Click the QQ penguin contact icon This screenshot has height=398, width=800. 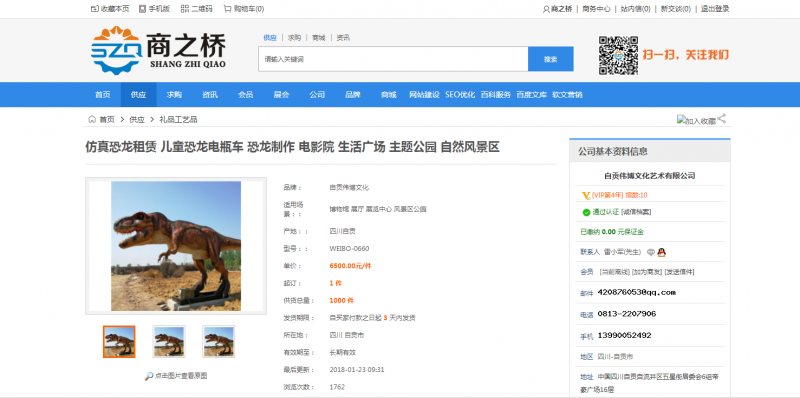(662, 252)
